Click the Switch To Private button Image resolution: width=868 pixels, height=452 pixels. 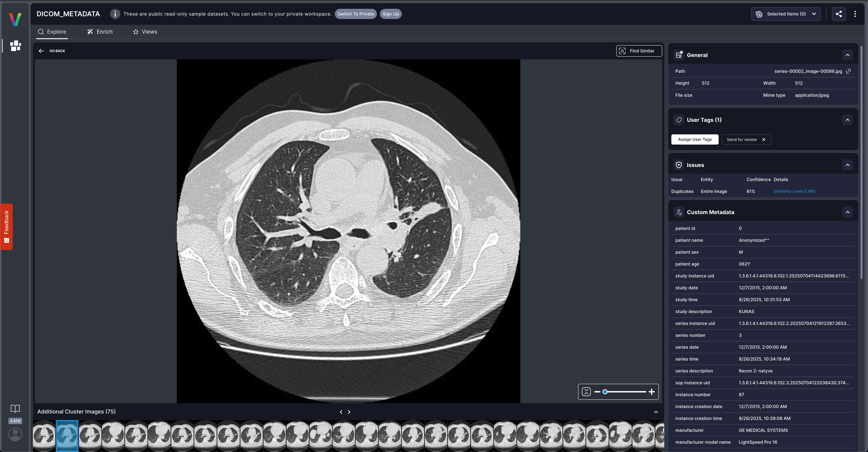tap(356, 14)
